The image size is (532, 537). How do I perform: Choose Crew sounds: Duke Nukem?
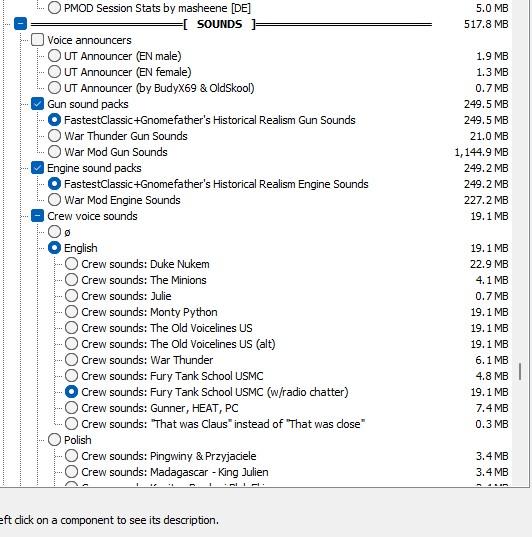71,264
